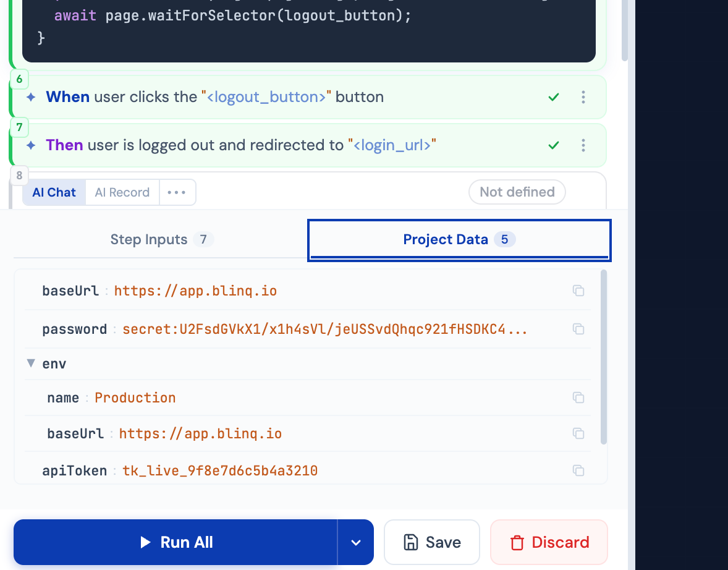Expand step 8 by its number badge
Viewport: 728px width, 570px height.
[x=19, y=176]
